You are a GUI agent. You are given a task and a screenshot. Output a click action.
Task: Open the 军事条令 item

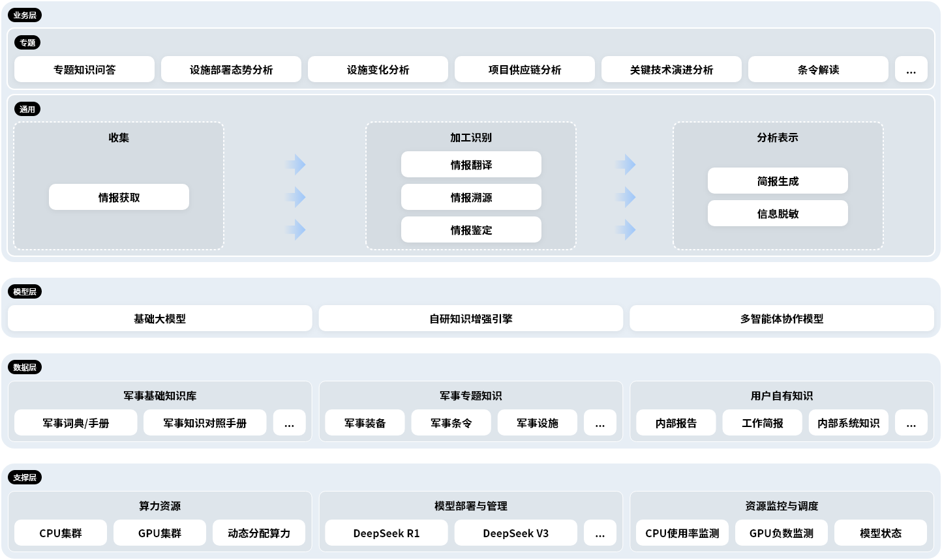tap(451, 423)
